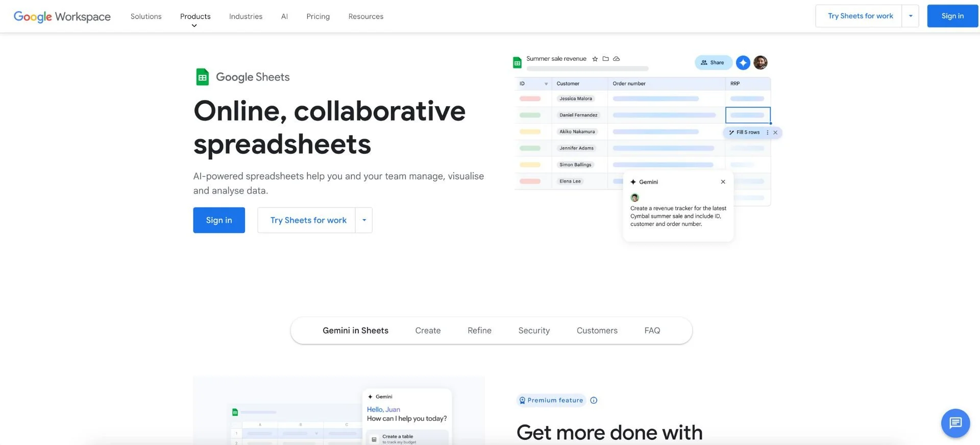The width and height of the screenshot is (980, 445).
Task: Click the Premium feature badge
Action: click(551, 401)
